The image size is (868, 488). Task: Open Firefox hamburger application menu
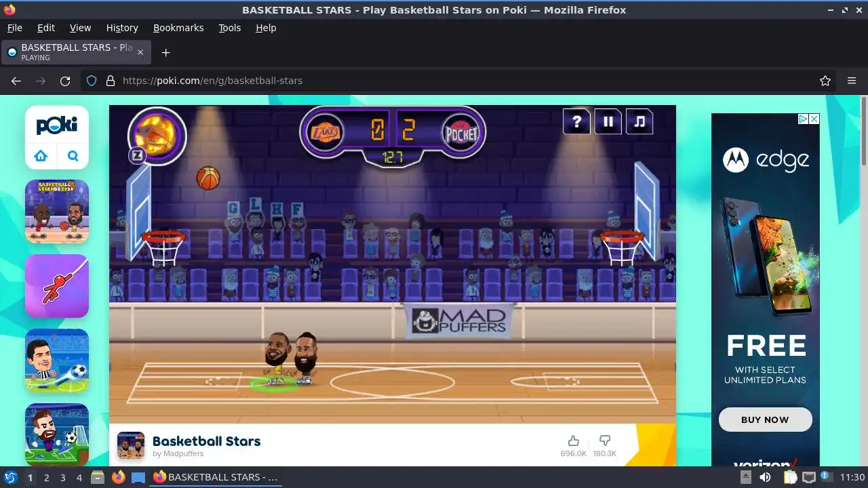click(852, 81)
